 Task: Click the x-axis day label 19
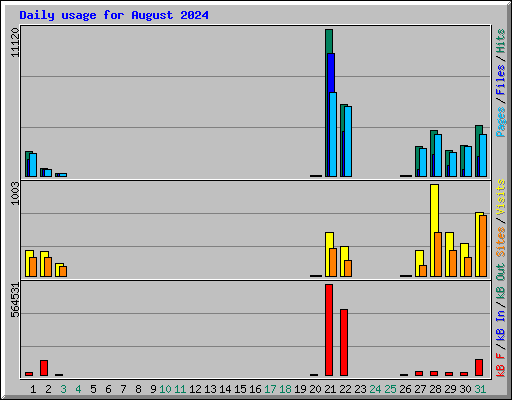[x=300, y=389]
